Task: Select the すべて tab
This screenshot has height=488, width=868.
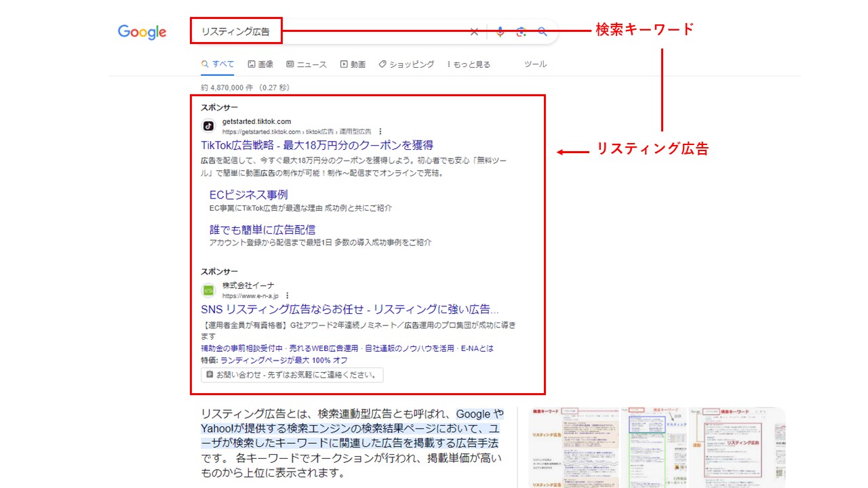Action: 218,64
